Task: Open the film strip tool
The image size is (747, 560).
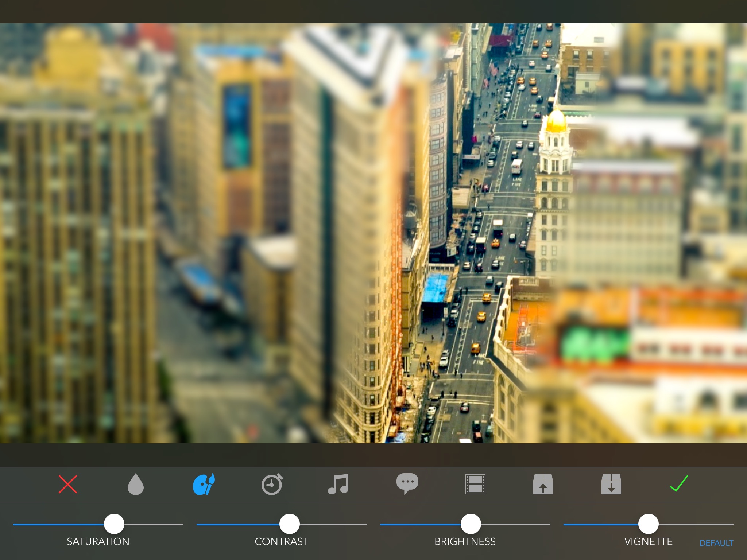Action: point(475,484)
